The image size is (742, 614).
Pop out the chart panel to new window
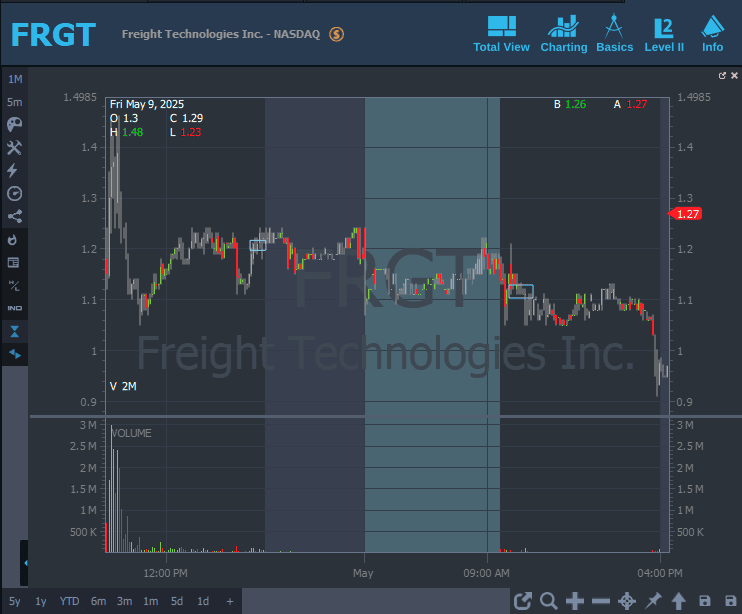coord(722,76)
